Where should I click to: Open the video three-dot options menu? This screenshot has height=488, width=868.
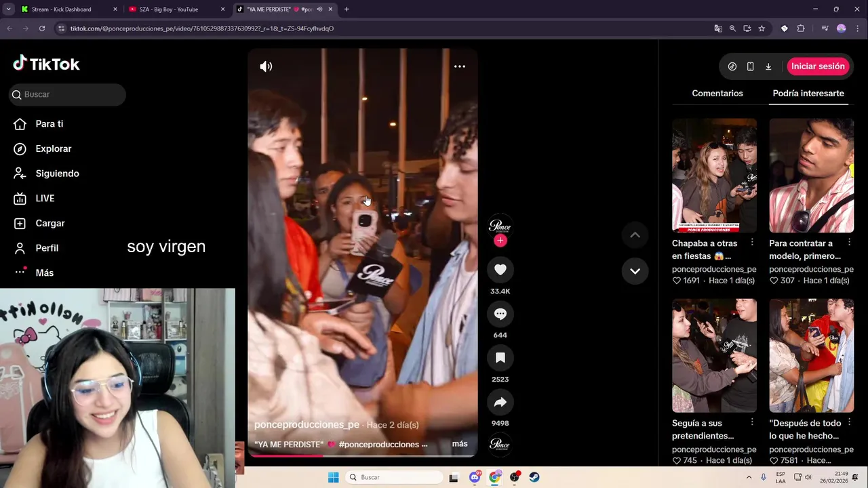[x=460, y=66]
